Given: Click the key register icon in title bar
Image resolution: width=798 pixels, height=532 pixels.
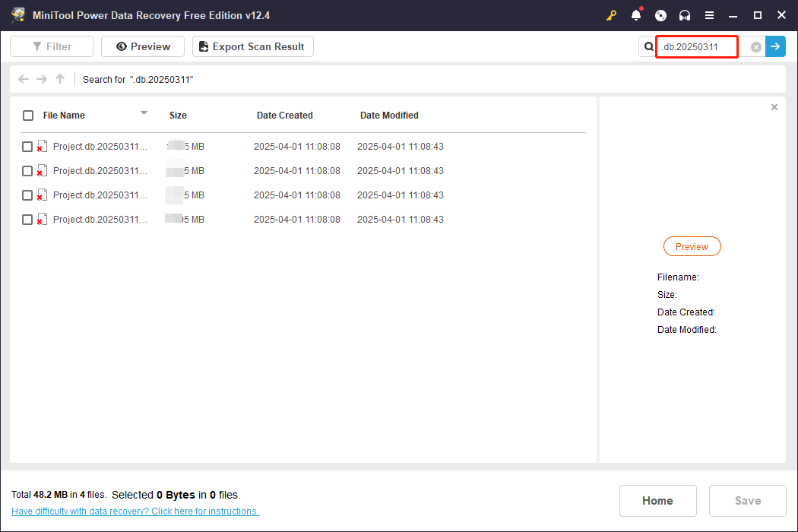Looking at the screenshot, I should point(611,15).
